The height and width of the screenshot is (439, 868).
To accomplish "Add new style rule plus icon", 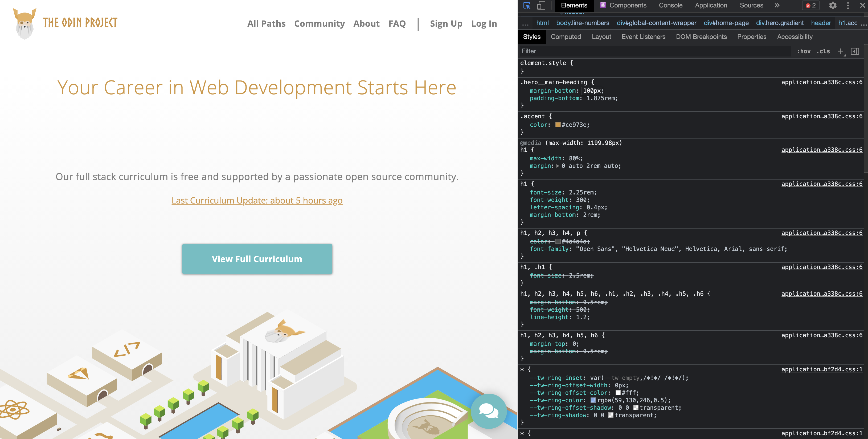I will click(840, 51).
